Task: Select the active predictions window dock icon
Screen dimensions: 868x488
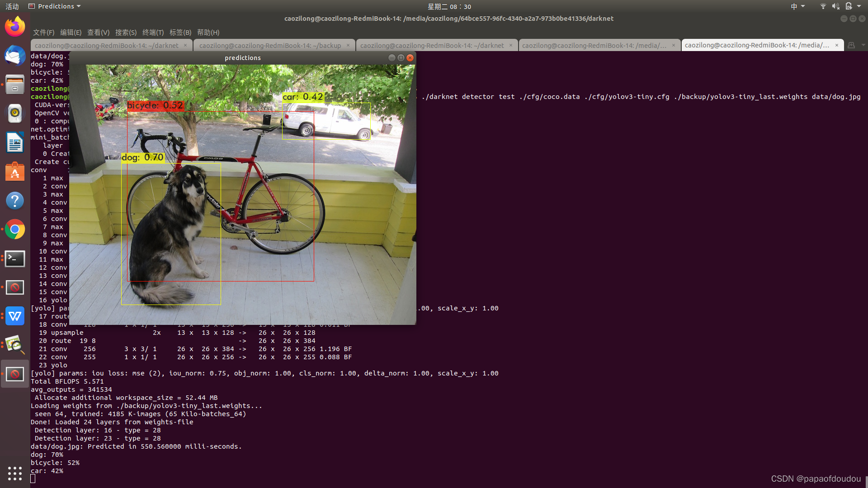Action: click(x=15, y=374)
